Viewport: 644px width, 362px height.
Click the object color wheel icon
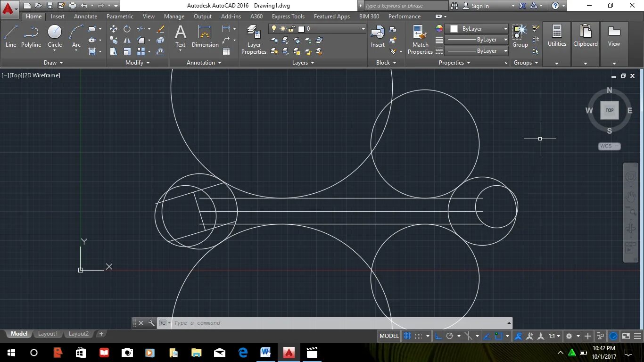(439, 29)
